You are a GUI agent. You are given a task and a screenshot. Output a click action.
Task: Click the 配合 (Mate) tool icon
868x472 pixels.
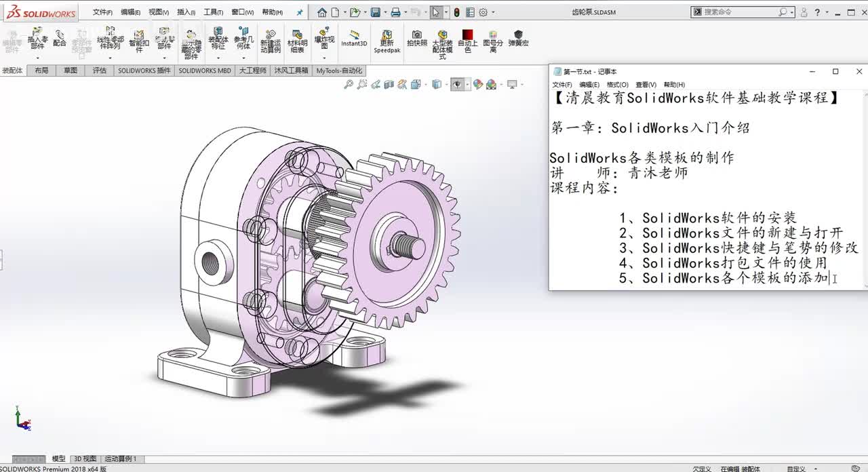60,38
